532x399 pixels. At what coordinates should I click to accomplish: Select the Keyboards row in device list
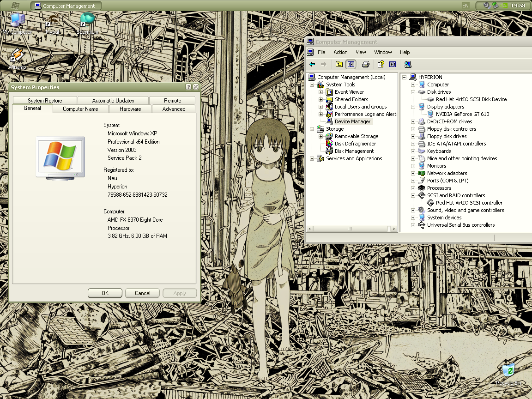click(439, 151)
